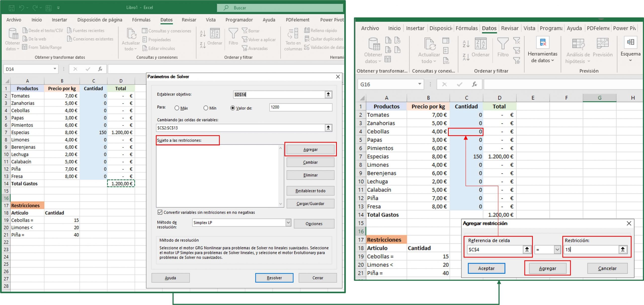Open the Programador tab
Viewport: 644px width, 305px height.
tap(239, 20)
